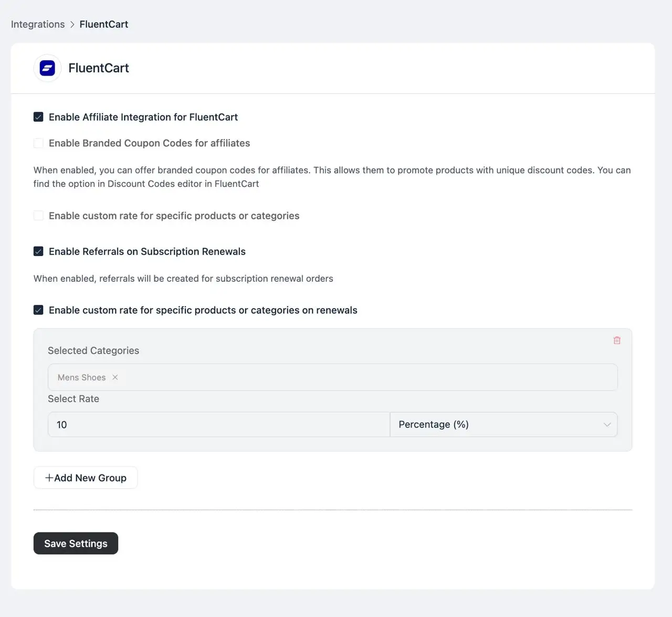Click the Mens Shoes category tag
This screenshot has width=672, height=617.
[81, 377]
